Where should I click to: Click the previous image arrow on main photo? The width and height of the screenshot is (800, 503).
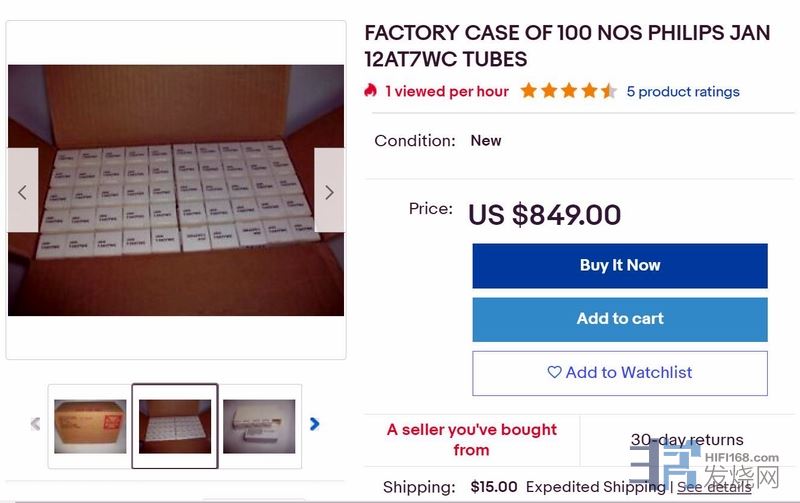pyautogui.click(x=23, y=191)
